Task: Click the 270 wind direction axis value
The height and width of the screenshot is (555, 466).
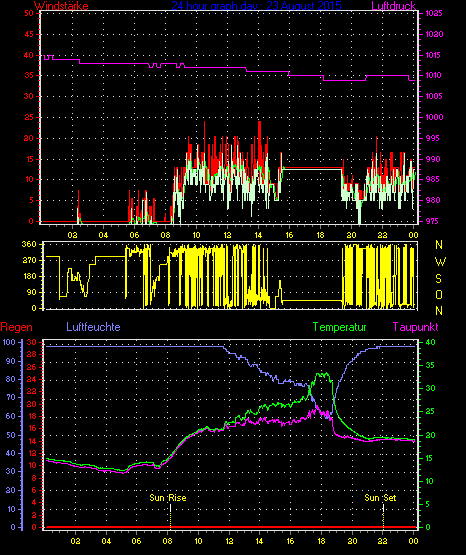Action: coord(29,261)
